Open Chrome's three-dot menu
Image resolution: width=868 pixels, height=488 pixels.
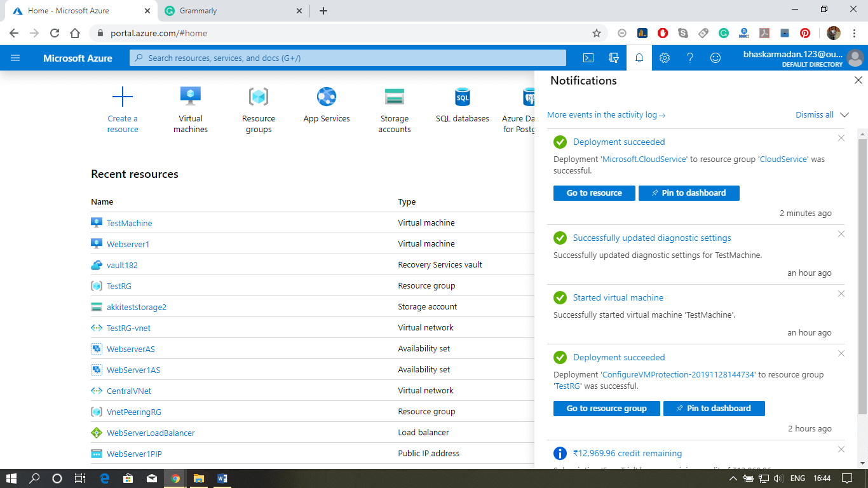[x=855, y=33]
